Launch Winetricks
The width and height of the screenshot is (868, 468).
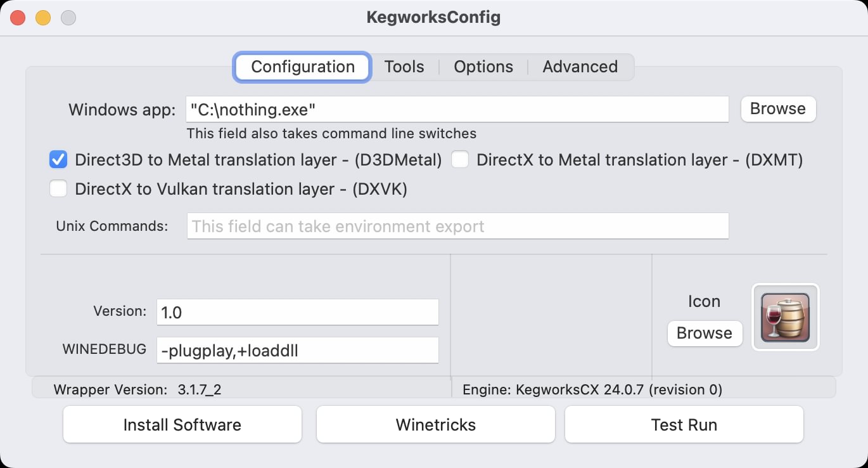click(x=436, y=425)
